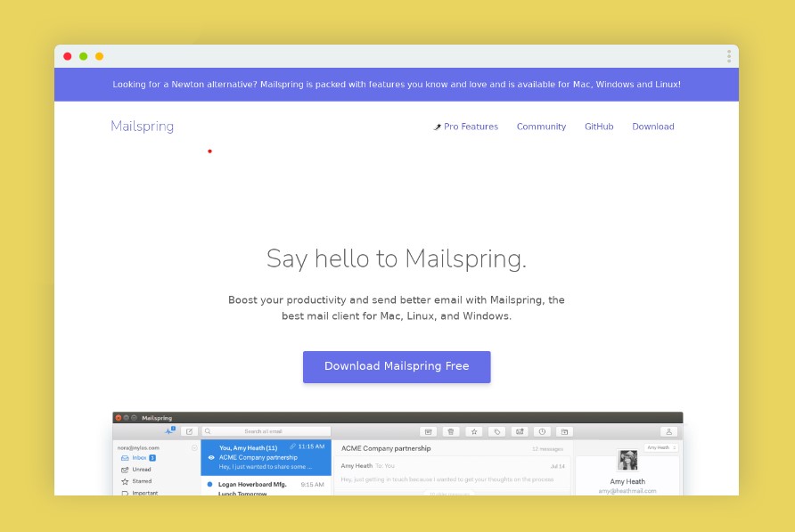
Task: Click the contact profile icon in toolbar
Action: [x=668, y=431]
